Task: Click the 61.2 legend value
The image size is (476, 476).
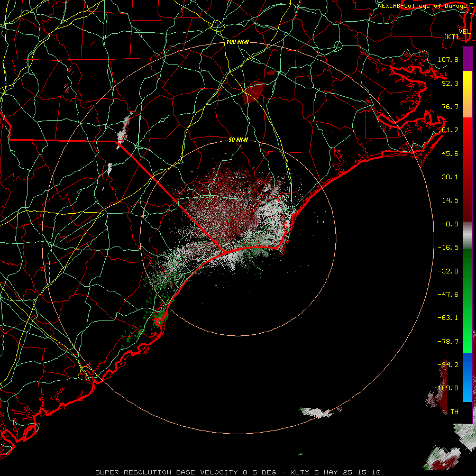Action: point(450,130)
